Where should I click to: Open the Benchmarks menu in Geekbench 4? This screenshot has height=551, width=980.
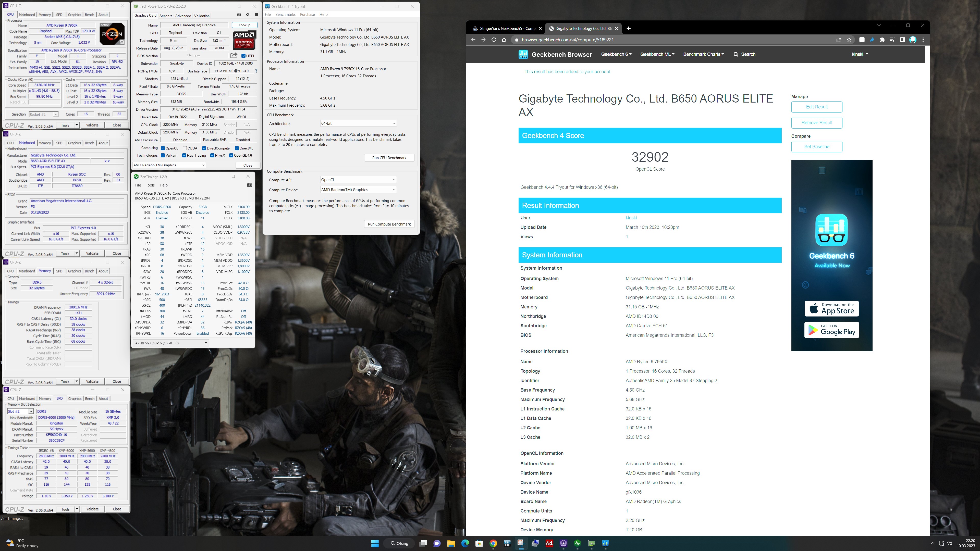tap(285, 15)
